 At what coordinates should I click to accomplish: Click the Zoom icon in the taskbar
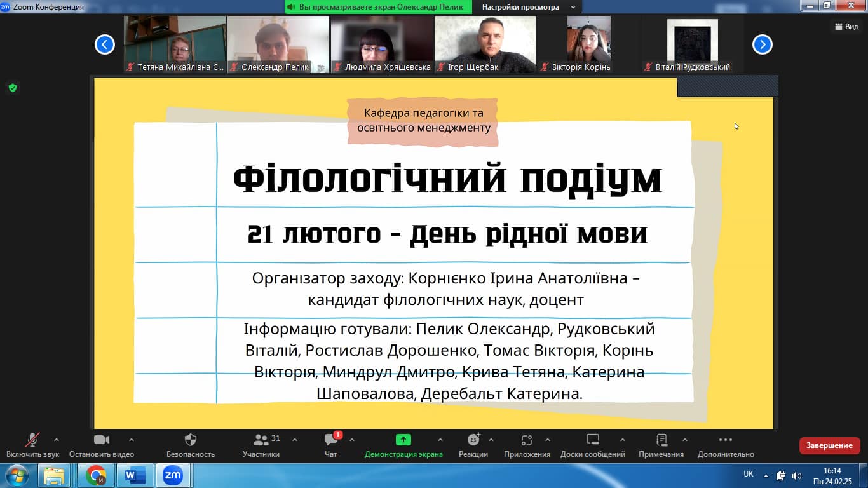coord(173,475)
